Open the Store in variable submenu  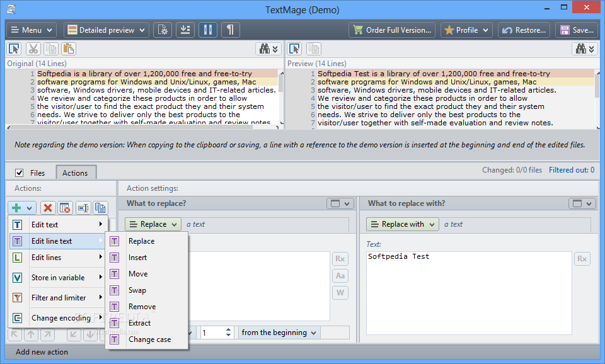pos(57,277)
